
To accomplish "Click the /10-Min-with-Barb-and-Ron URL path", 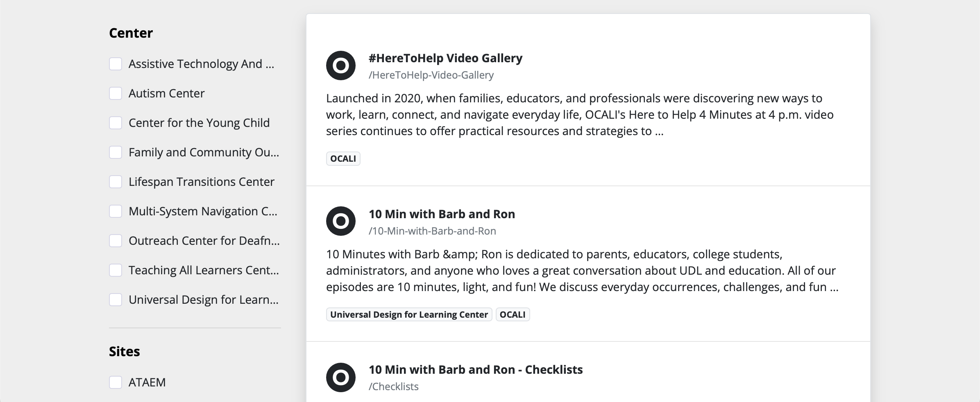I will [432, 231].
